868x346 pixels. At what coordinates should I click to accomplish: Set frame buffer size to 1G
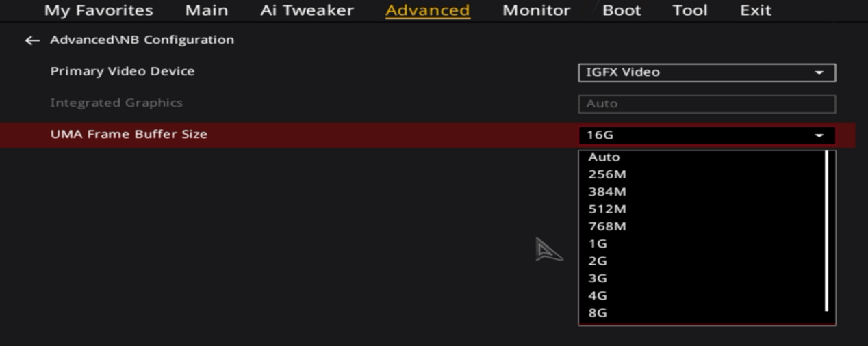coord(598,244)
